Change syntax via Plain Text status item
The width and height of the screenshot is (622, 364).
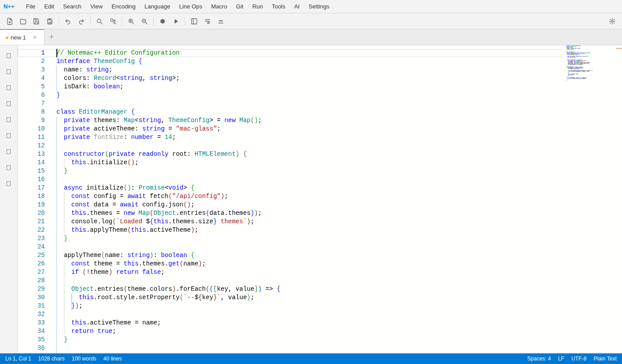(605, 358)
